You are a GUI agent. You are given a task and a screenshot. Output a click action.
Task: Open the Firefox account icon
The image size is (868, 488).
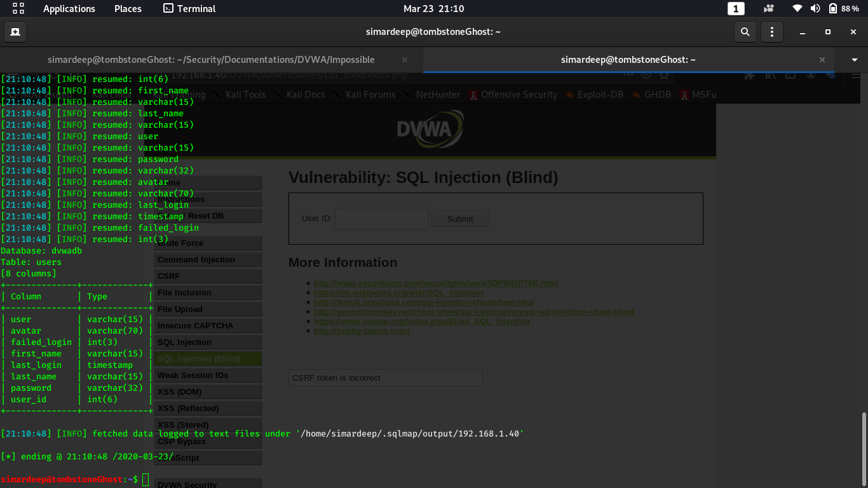[x=810, y=76]
